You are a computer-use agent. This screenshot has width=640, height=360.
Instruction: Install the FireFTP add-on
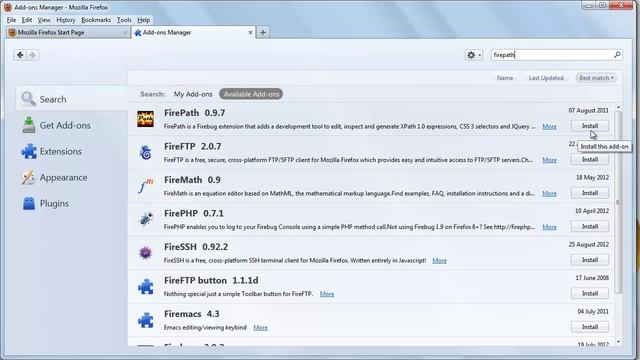click(x=590, y=160)
